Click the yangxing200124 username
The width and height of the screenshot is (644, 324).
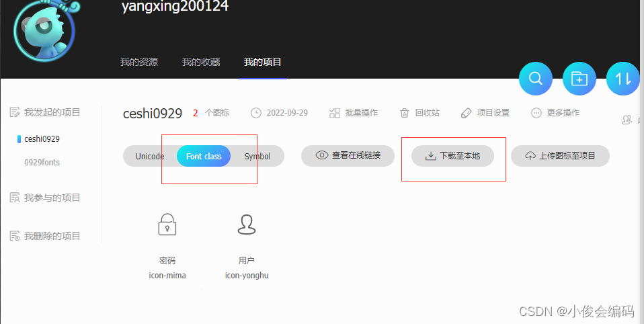(x=175, y=6)
